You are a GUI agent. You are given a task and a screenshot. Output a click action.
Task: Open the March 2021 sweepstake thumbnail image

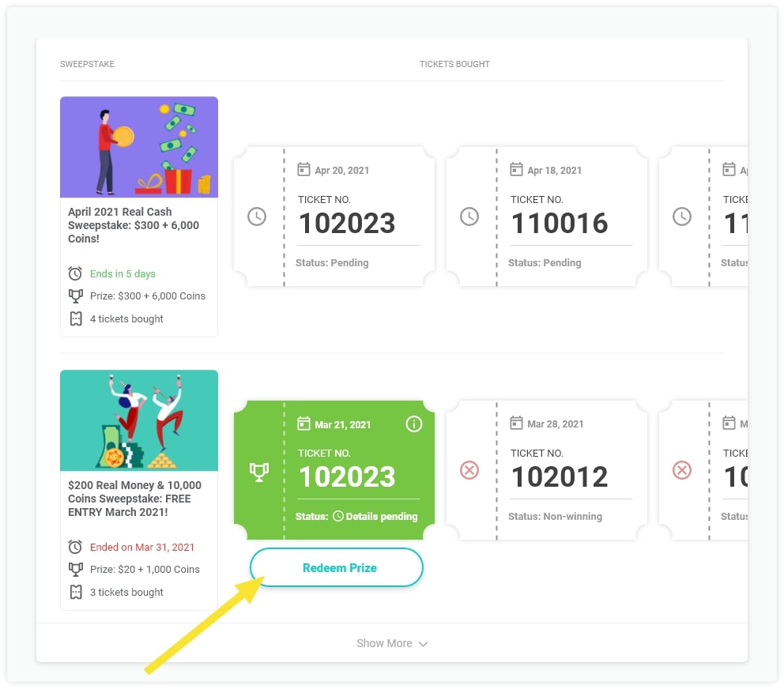(x=139, y=420)
